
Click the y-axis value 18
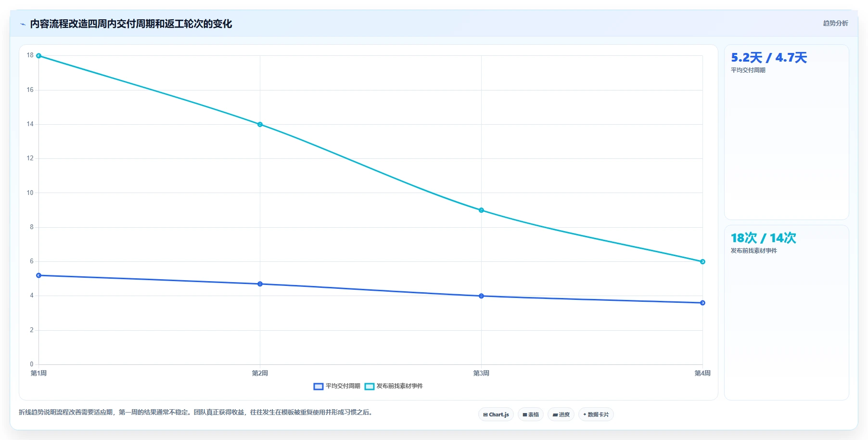click(x=30, y=55)
